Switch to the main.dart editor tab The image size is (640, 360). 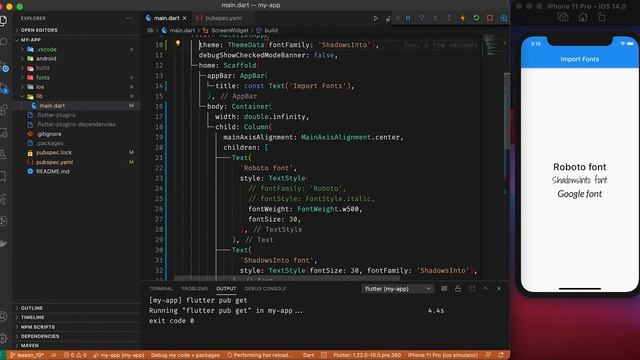point(166,18)
